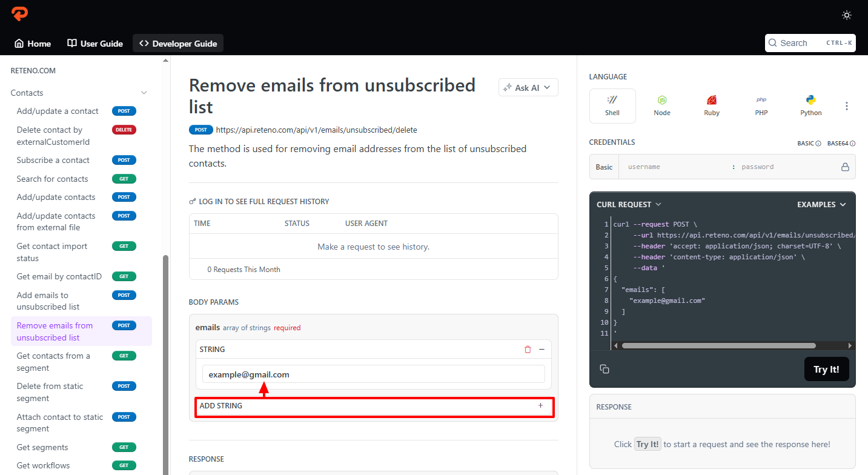Open more languages menu

[x=847, y=106]
